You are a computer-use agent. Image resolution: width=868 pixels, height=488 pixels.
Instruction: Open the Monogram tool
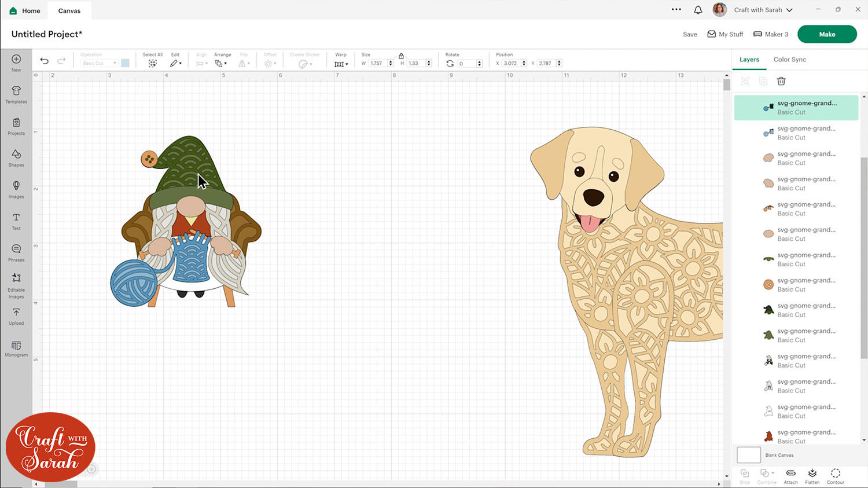tap(16, 348)
